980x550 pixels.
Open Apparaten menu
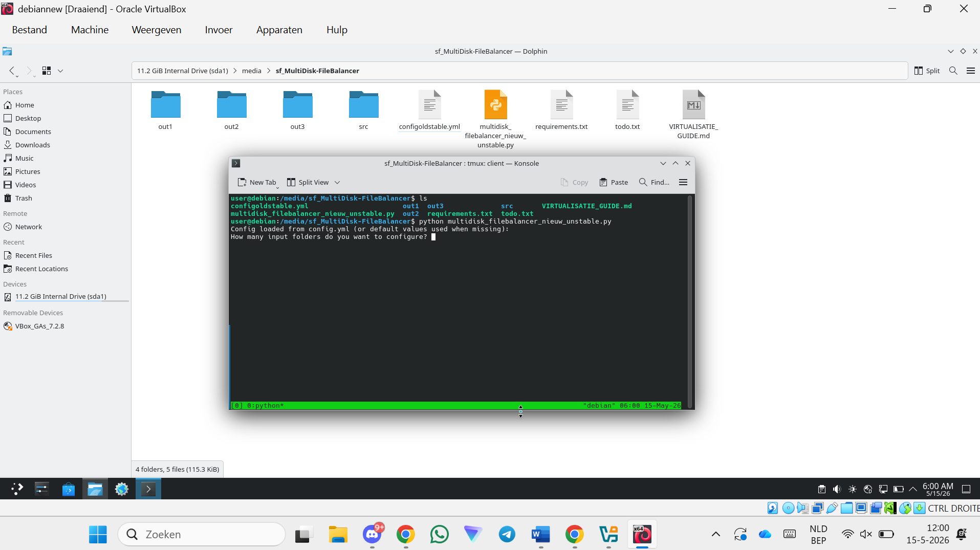279,30
